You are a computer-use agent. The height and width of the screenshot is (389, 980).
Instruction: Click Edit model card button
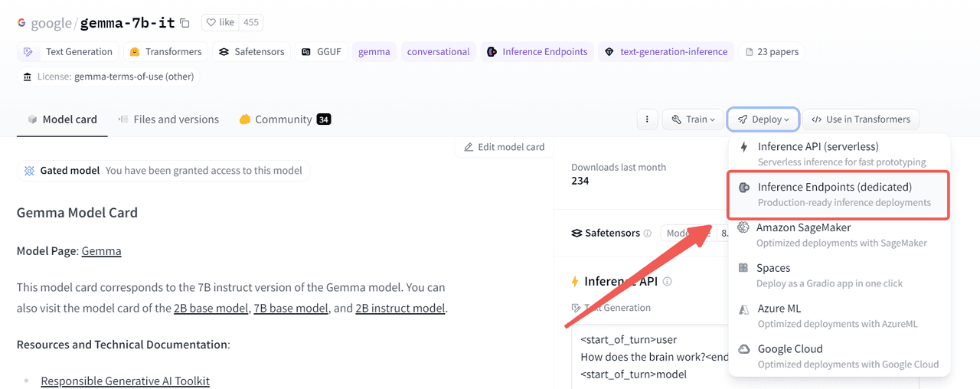tap(504, 147)
